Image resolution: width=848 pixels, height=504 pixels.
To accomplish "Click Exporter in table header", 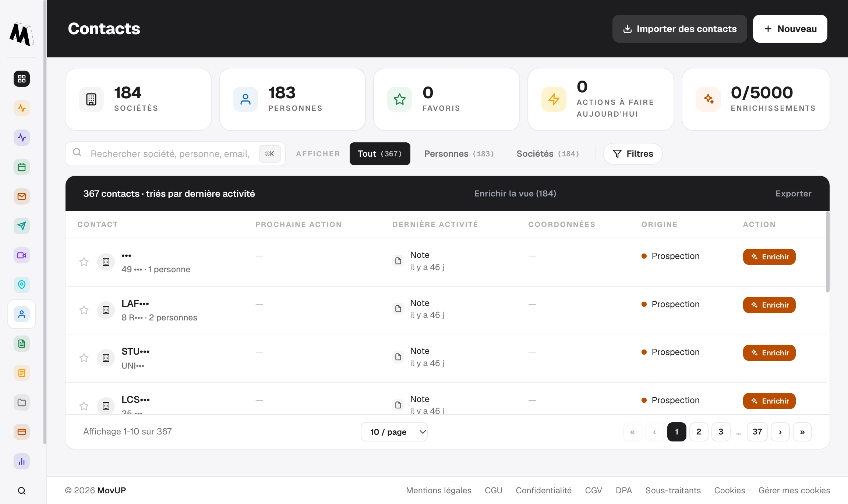I will point(794,194).
